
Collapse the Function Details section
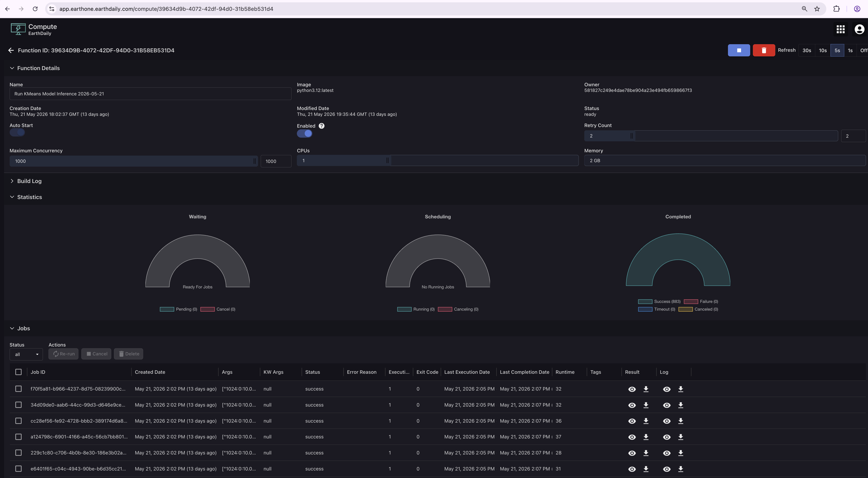coord(12,68)
